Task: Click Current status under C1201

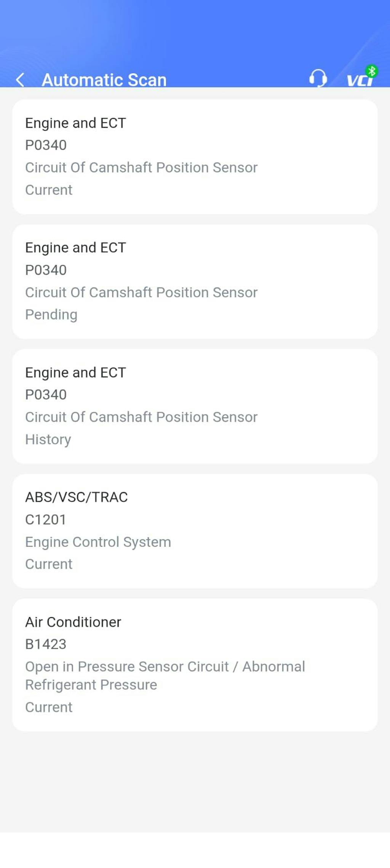Action: click(49, 564)
